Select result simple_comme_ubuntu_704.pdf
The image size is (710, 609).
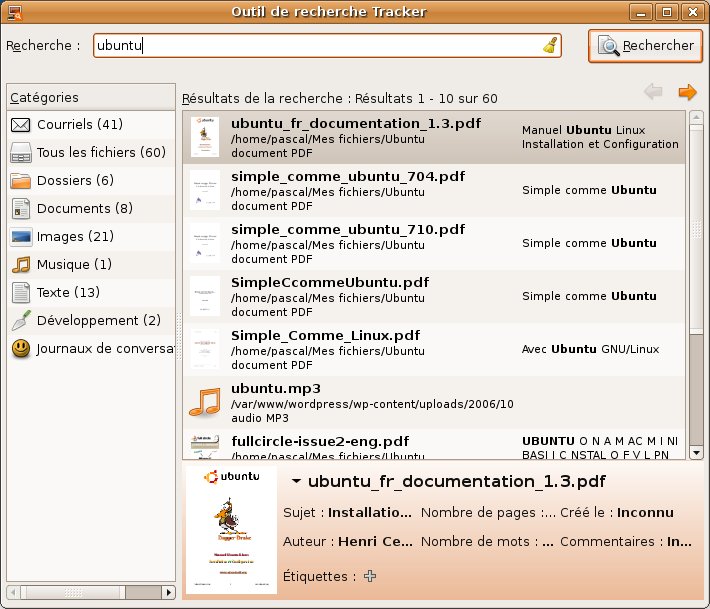pos(434,191)
